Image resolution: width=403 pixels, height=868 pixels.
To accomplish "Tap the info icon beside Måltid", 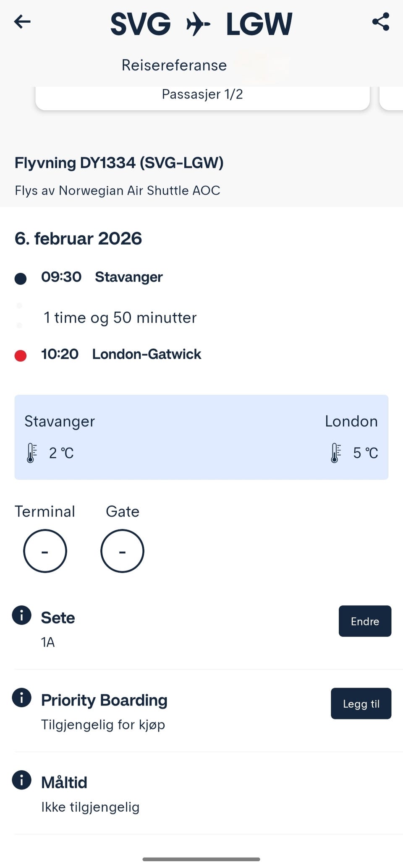I will tap(22, 780).
